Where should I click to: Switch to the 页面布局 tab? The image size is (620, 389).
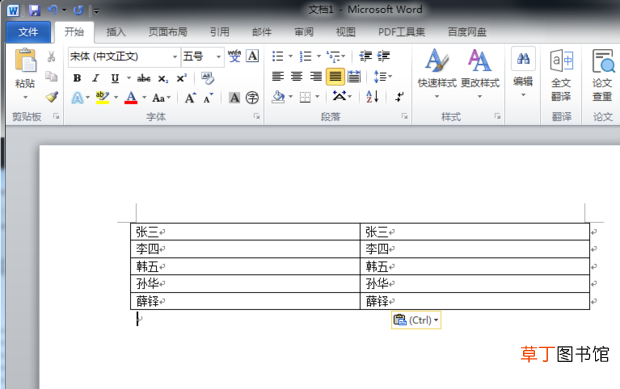[168, 32]
